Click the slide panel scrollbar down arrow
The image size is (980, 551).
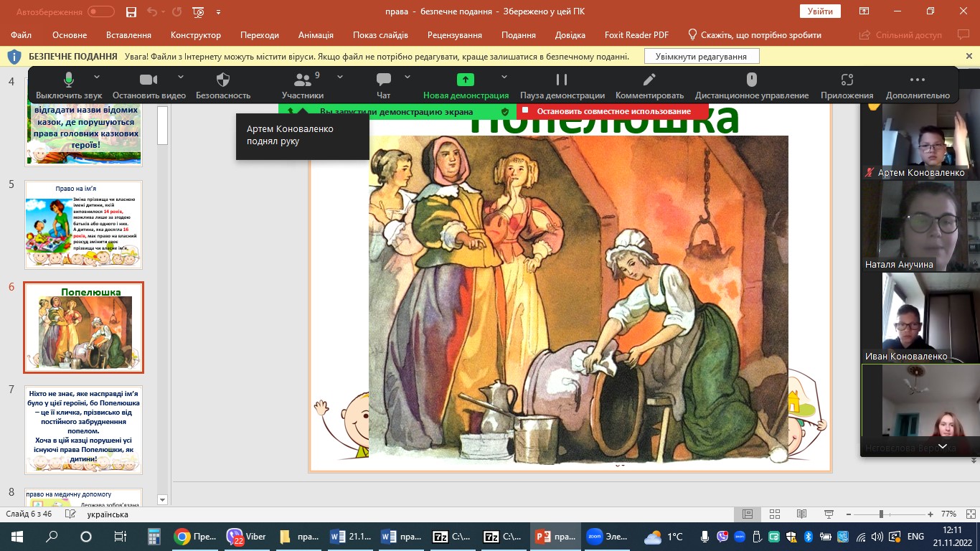[162, 500]
